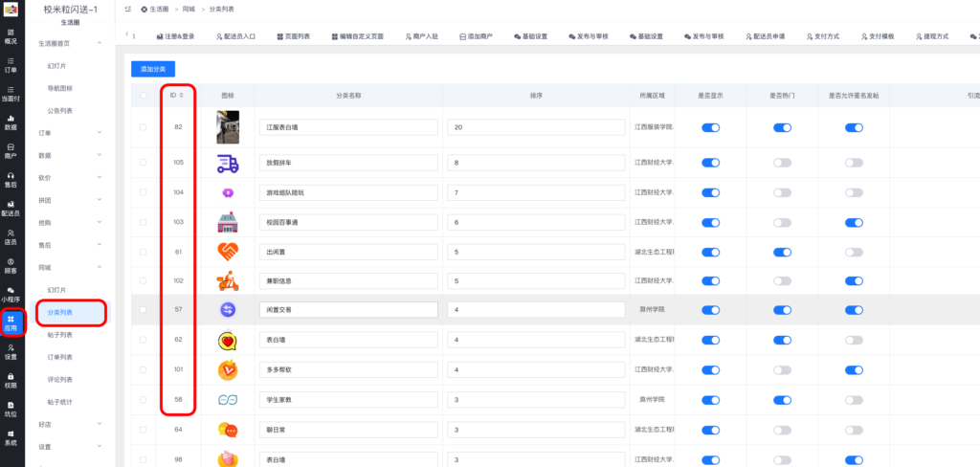Switch to the 注册&登录 tab
This screenshot has height=467, width=980.
click(x=176, y=36)
